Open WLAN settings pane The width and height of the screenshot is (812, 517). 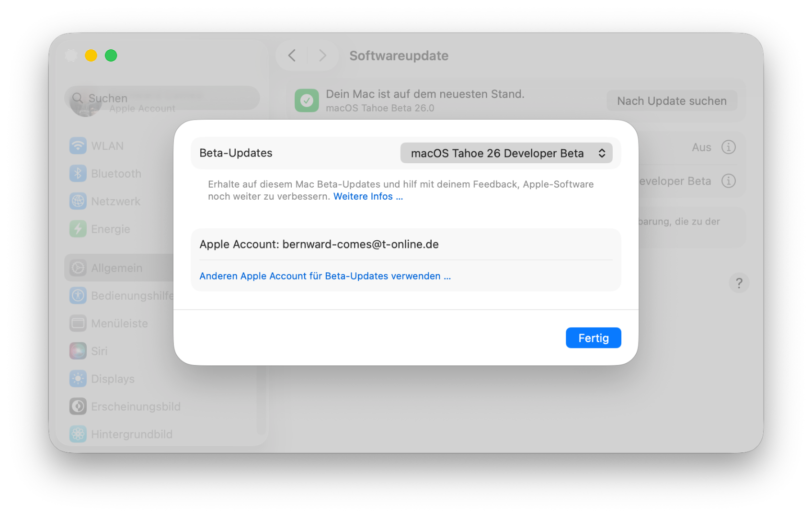pos(107,146)
